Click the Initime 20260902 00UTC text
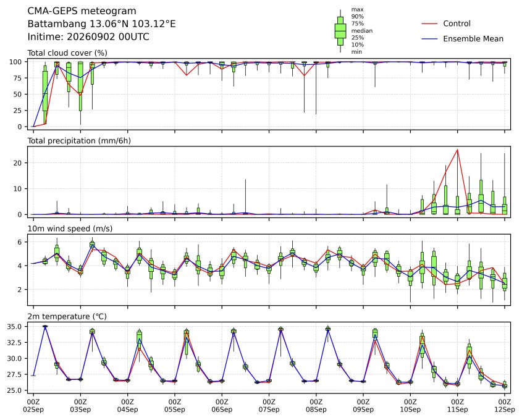Viewport: 522px width, 420px height. point(88,36)
